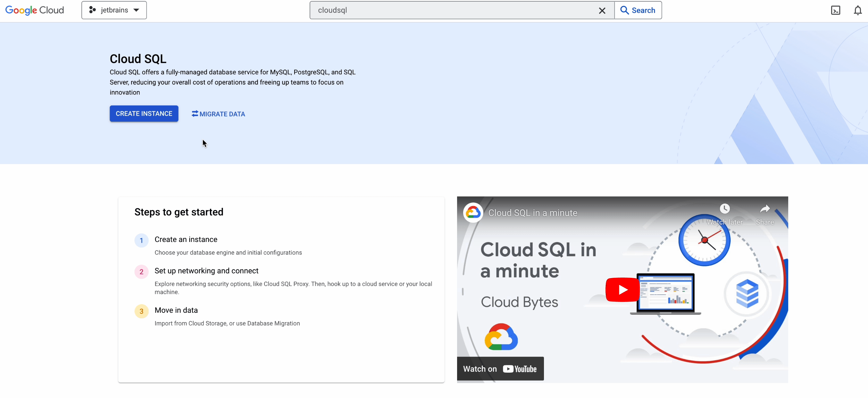The width and height of the screenshot is (868, 398).
Task: Click the project selector's hexagon icon
Action: tap(92, 10)
